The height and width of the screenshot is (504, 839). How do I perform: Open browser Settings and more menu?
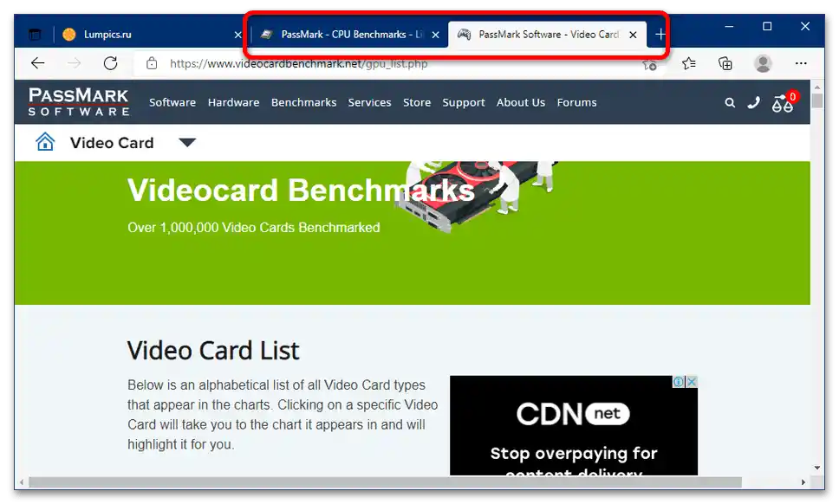click(x=801, y=63)
